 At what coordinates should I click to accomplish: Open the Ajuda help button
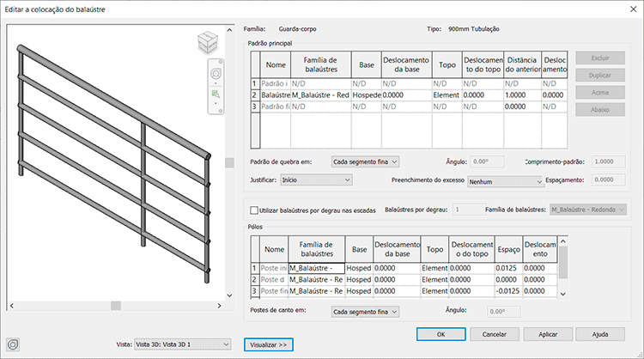(600, 334)
